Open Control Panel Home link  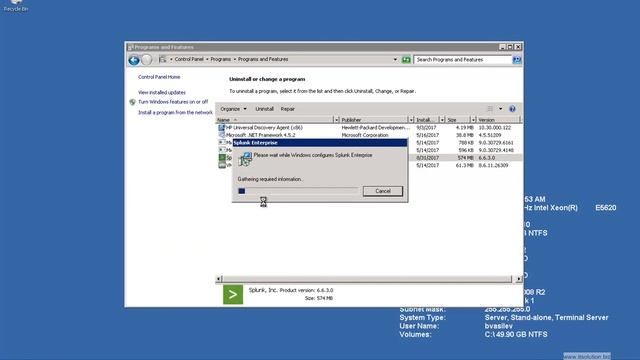159,77
